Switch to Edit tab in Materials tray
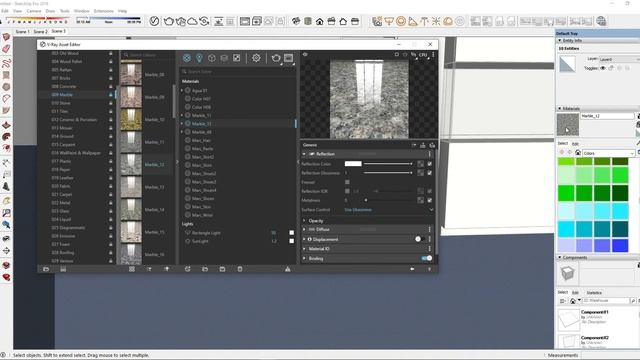Viewport: 640px width, 360px height. click(575, 144)
